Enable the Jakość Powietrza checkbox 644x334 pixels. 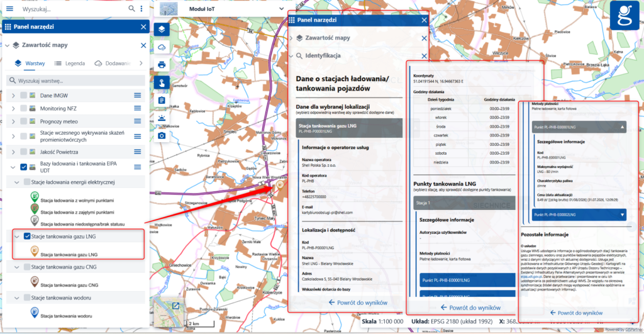[x=23, y=152]
